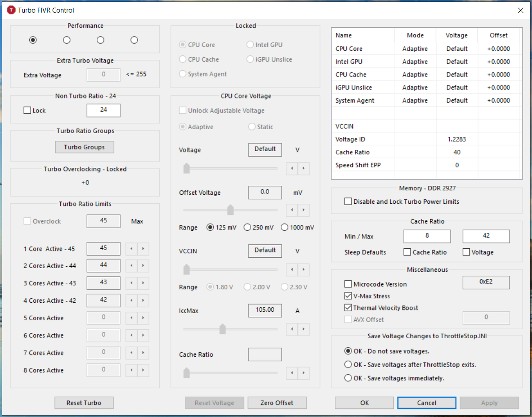Screen dimensions: 532x417
Task: Click the 4 Cores Active value field
Action: coord(104,300)
